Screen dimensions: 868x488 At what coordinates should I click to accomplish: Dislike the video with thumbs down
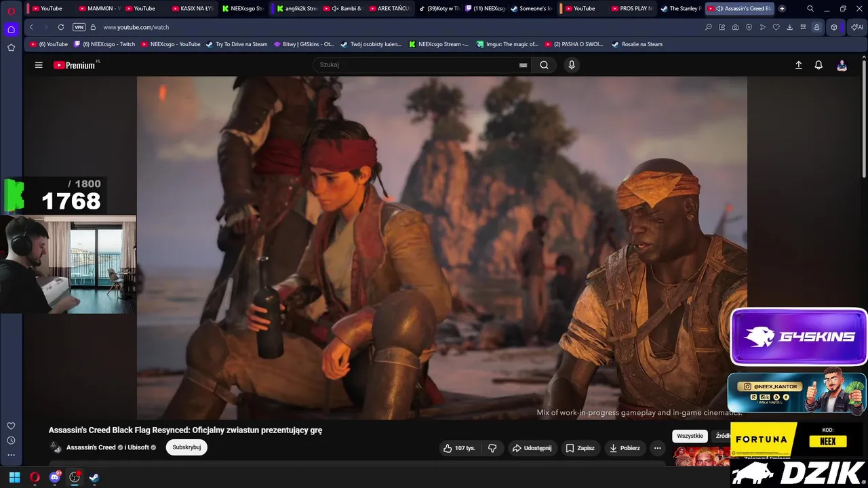click(492, 448)
